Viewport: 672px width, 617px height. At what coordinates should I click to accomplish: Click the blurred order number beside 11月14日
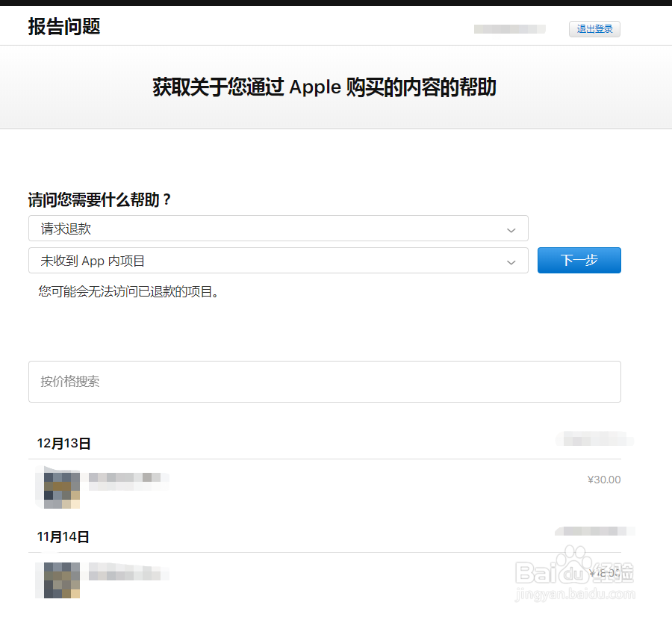(594, 531)
